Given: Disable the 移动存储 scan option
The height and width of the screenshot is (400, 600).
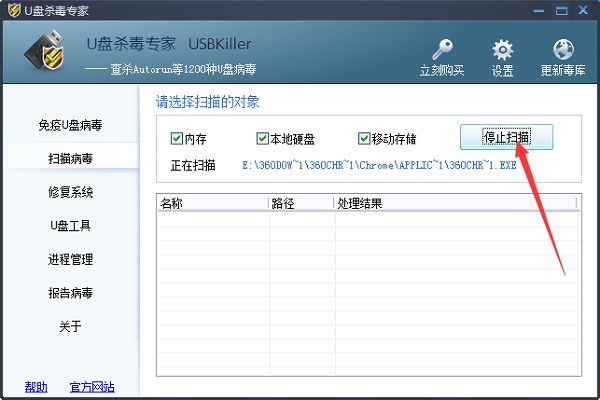Looking at the screenshot, I should [x=365, y=138].
